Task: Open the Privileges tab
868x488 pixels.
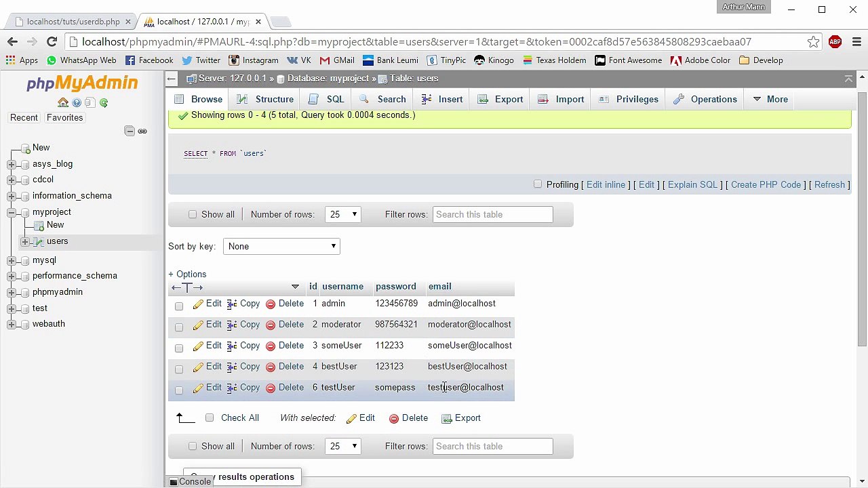Action: (629, 100)
